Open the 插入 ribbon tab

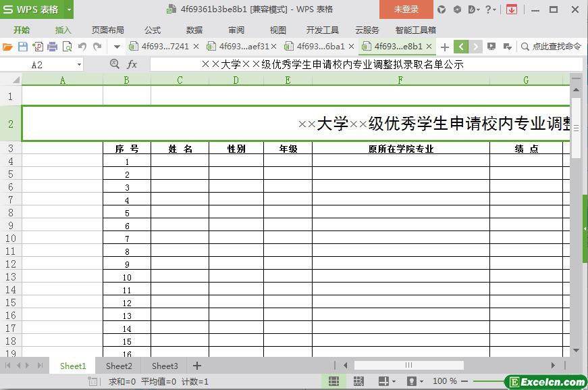click(63, 30)
